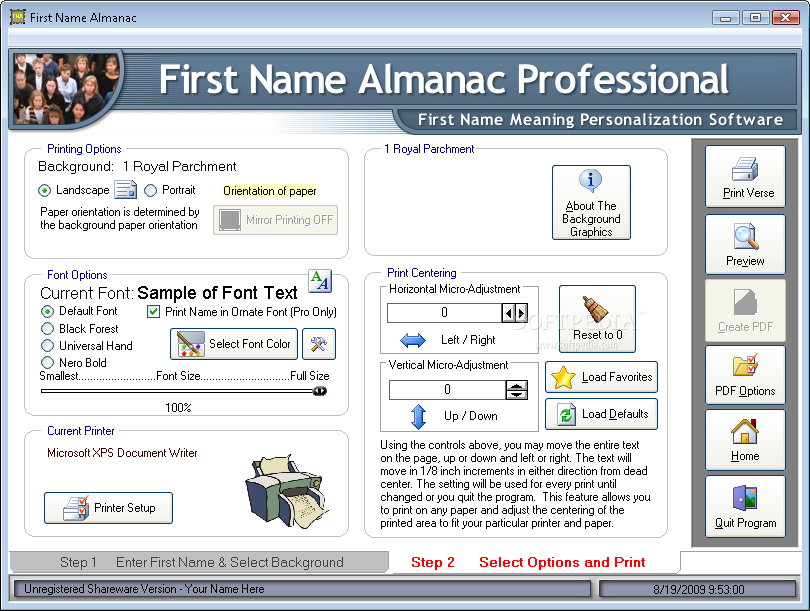Click the horizontal micro-adjustment value field
The width and height of the screenshot is (810, 611).
(444, 313)
